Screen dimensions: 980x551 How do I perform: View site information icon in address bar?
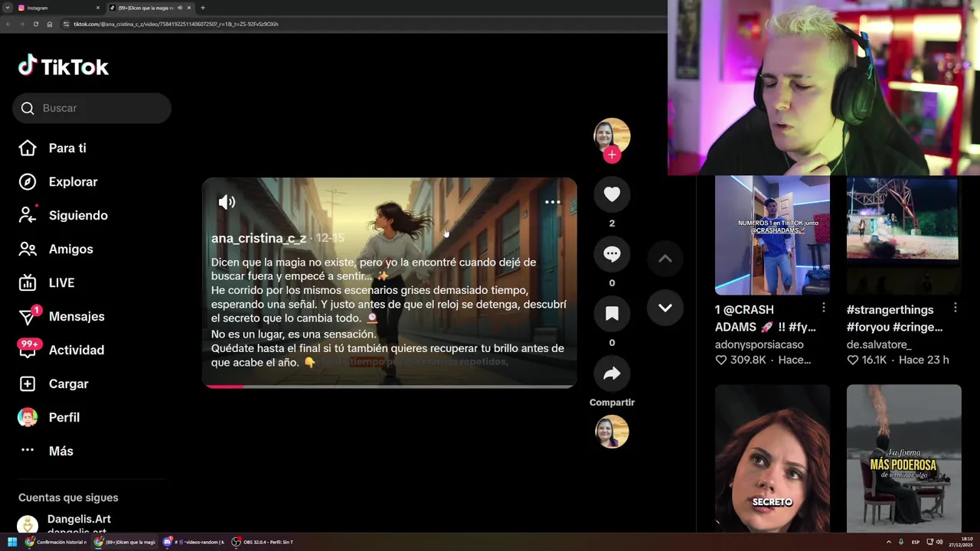click(x=67, y=24)
